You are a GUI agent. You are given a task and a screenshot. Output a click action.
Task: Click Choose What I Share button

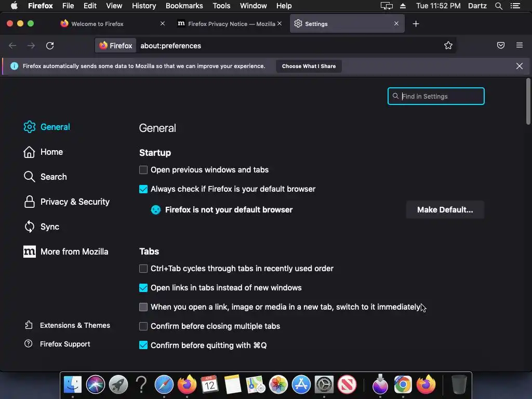[x=309, y=66]
